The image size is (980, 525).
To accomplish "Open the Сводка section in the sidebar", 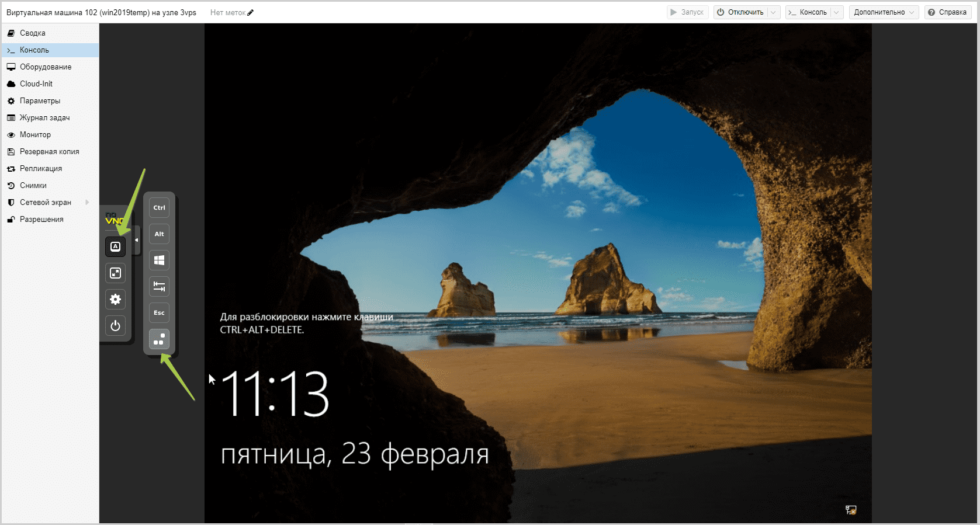I will click(50, 33).
